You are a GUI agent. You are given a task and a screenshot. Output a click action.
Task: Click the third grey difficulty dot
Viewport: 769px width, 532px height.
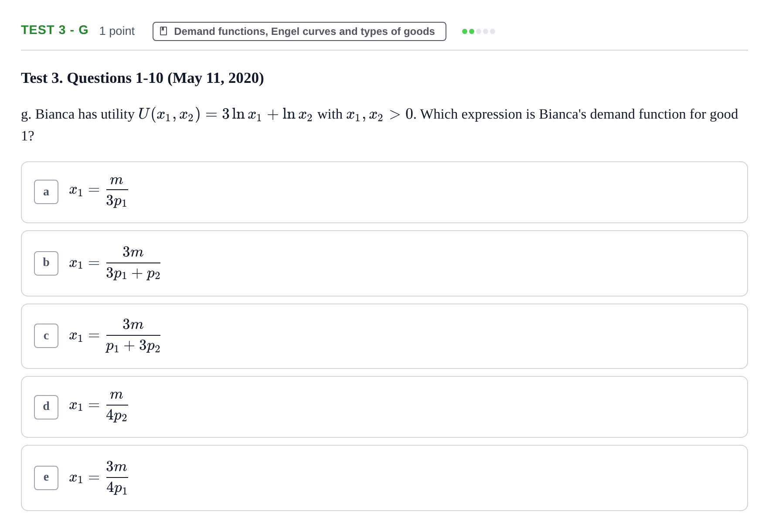click(479, 31)
